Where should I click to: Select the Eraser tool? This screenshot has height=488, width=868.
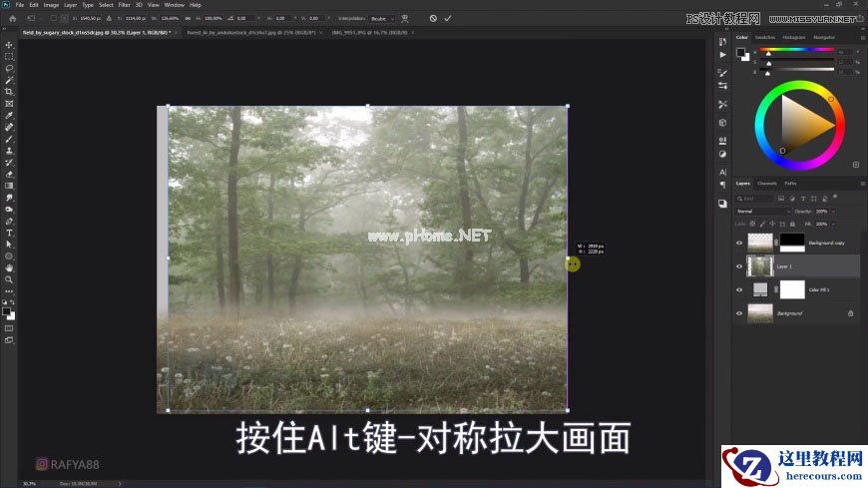tap(9, 174)
